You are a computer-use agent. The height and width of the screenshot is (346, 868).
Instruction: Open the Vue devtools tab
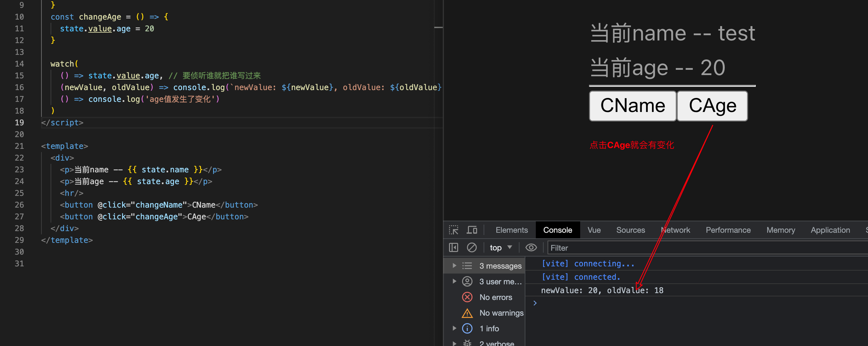[594, 230]
